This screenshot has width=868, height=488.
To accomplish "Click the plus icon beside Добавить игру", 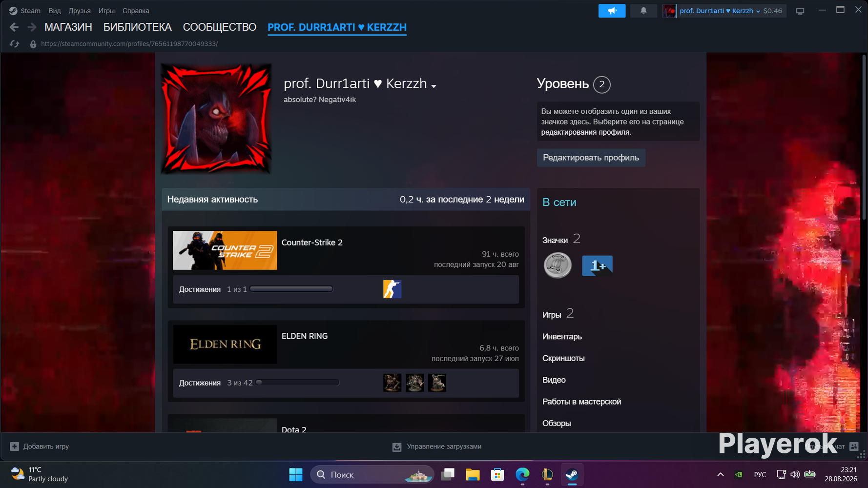I will tap(15, 447).
